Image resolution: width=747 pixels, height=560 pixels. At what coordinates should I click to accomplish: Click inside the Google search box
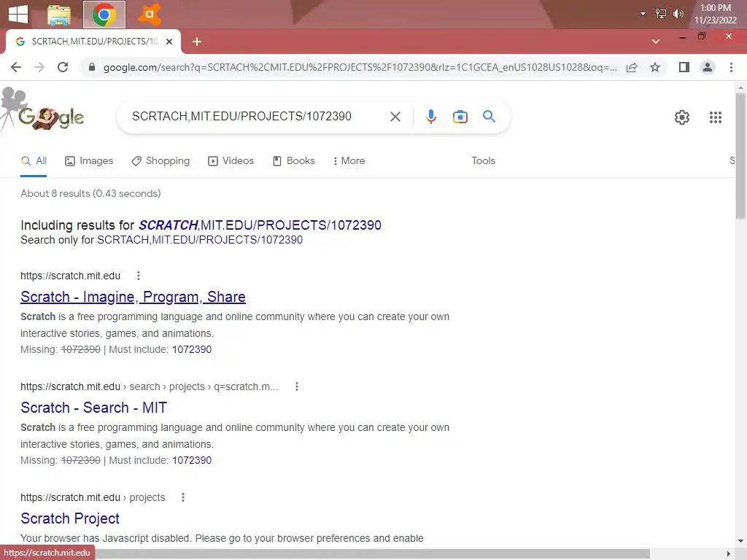pyautogui.click(x=258, y=116)
